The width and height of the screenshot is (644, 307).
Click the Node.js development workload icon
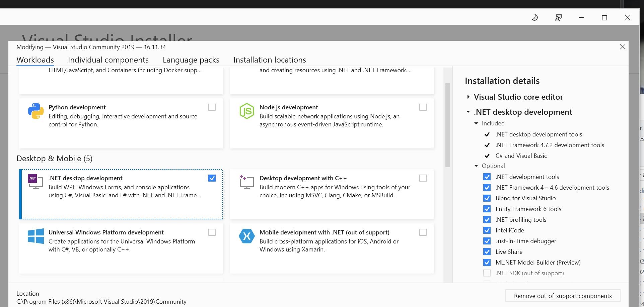(x=246, y=111)
